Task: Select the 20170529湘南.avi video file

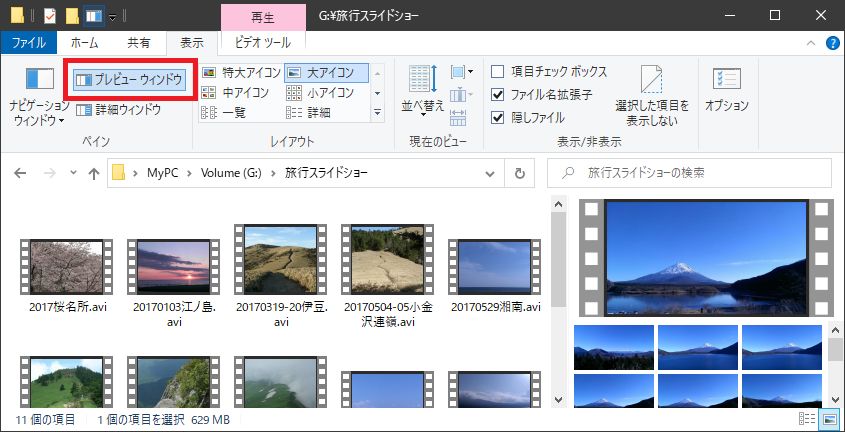Action: pos(495,275)
